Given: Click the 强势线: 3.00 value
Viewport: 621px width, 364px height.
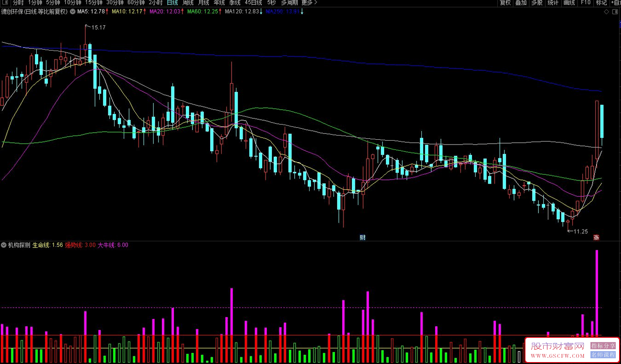Looking at the screenshot, I should [80, 245].
